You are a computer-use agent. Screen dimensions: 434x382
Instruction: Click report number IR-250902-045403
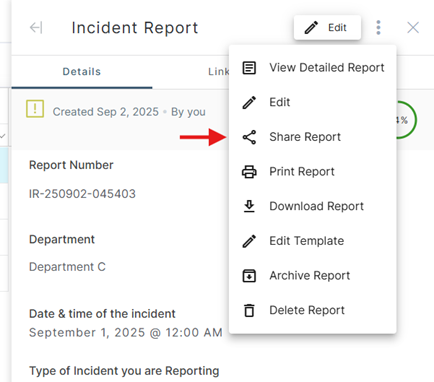pos(82,194)
